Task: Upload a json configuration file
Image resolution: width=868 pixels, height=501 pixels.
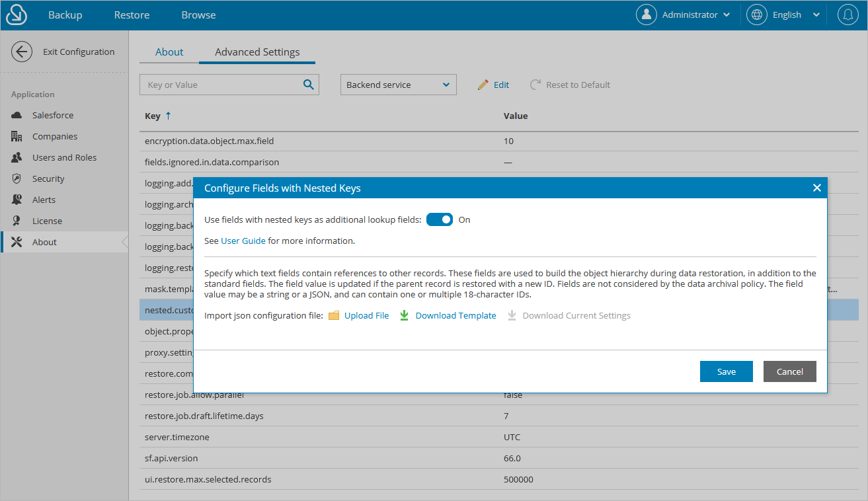Action: tap(366, 315)
